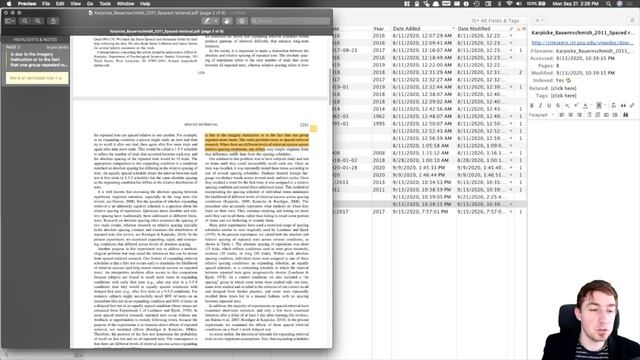Select row added 8/11/2020, 12:07:29 AM
The height and width of the screenshot is (360, 640).
click(x=429, y=36)
